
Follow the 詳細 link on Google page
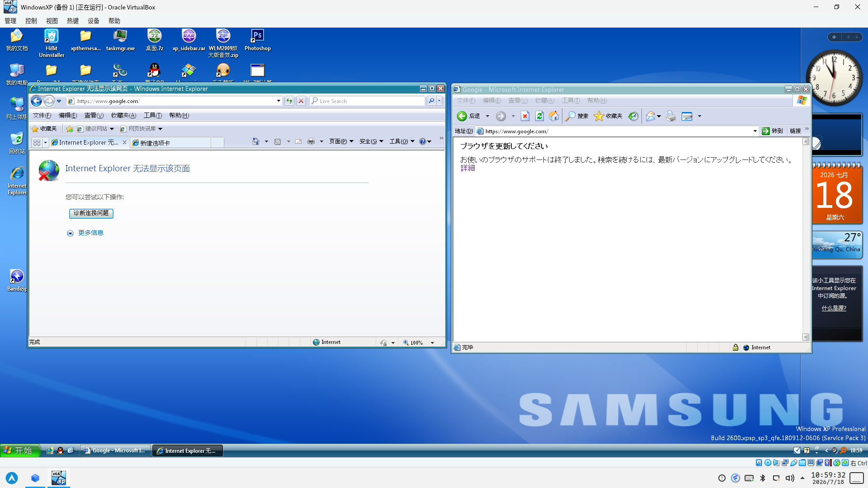pyautogui.click(x=467, y=168)
